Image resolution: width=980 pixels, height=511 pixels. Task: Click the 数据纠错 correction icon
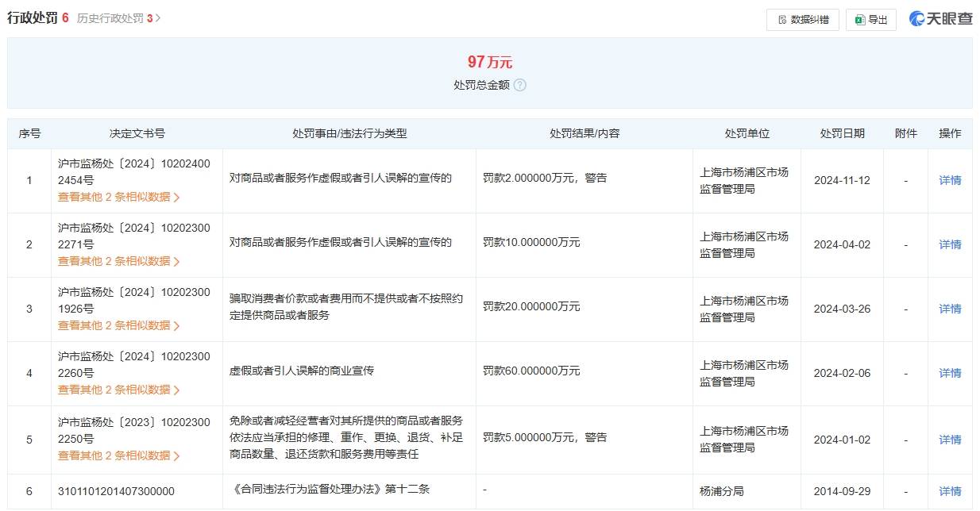coord(802,20)
